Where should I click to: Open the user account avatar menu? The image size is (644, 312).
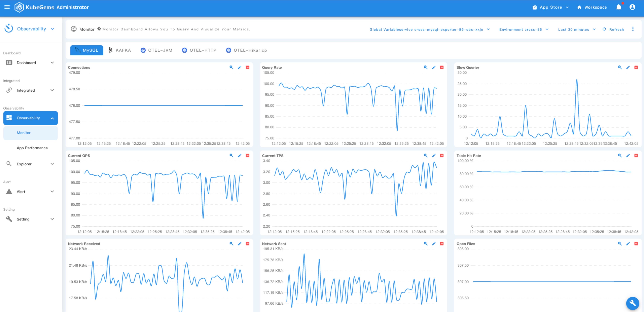pos(632,7)
